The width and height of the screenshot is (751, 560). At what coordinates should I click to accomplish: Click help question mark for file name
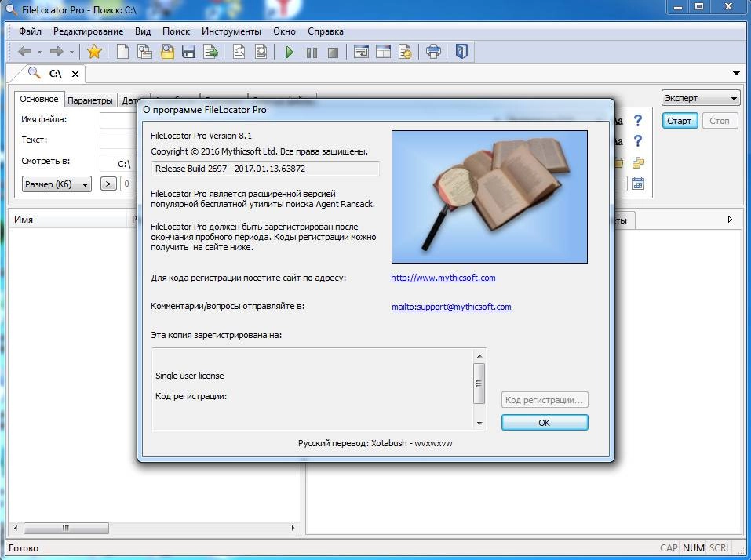pyautogui.click(x=637, y=121)
